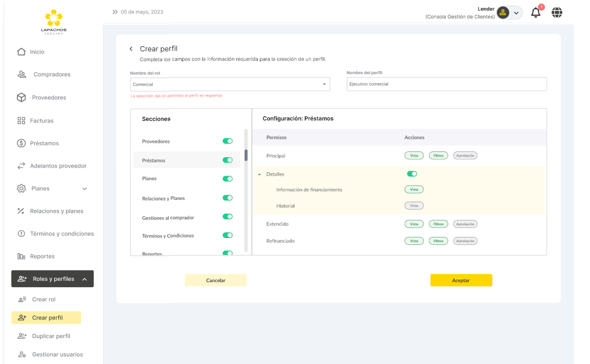Expand the Planes sidebar menu chevron

point(84,189)
